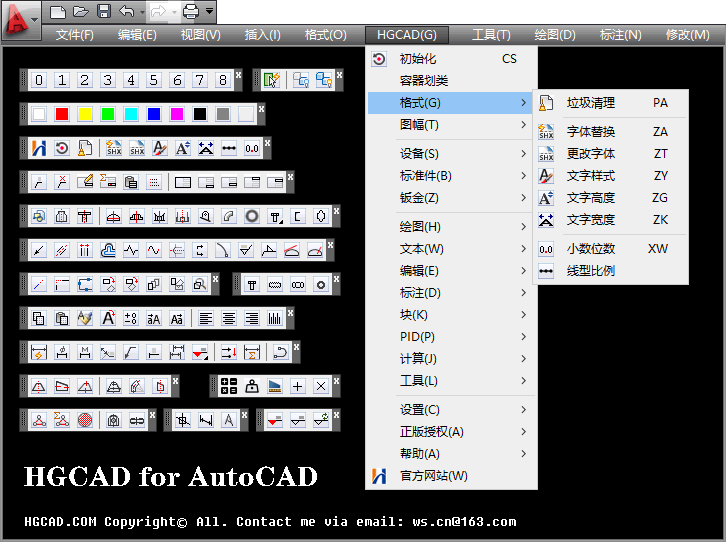Viewport: 726px width, 542px height.
Task: Open the 编辑(E) menu bar item
Action: click(x=137, y=35)
